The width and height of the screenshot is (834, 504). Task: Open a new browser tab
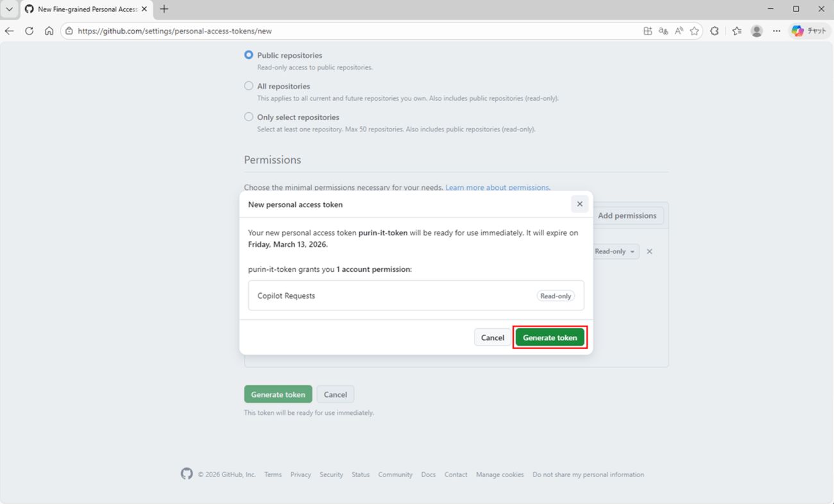click(163, 10)
